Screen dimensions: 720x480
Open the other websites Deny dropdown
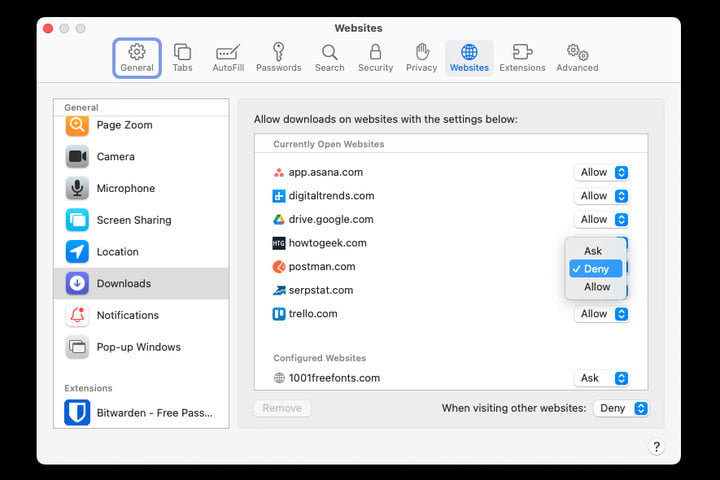[621, 408]
